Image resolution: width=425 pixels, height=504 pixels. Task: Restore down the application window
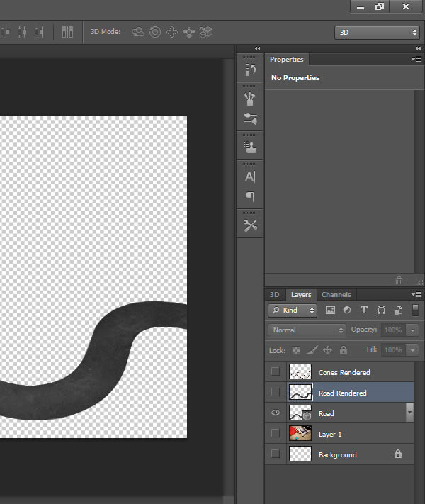click(380, 6)
